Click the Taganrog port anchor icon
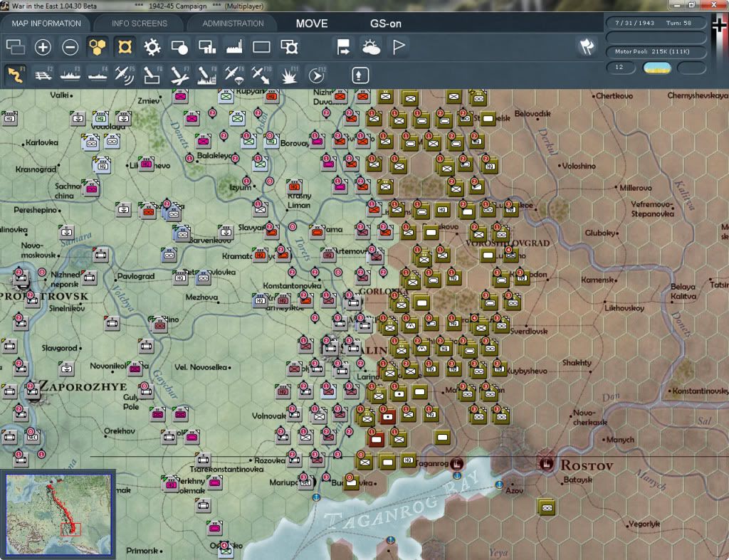729x560 pixels. coord(457,463)
